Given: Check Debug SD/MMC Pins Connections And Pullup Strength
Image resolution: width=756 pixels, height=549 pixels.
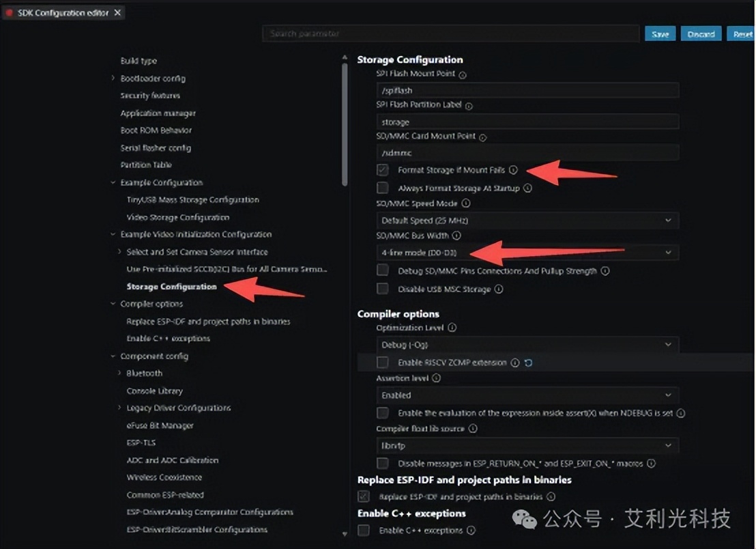Looking at the screenshot, I should [x=383, y=270].
